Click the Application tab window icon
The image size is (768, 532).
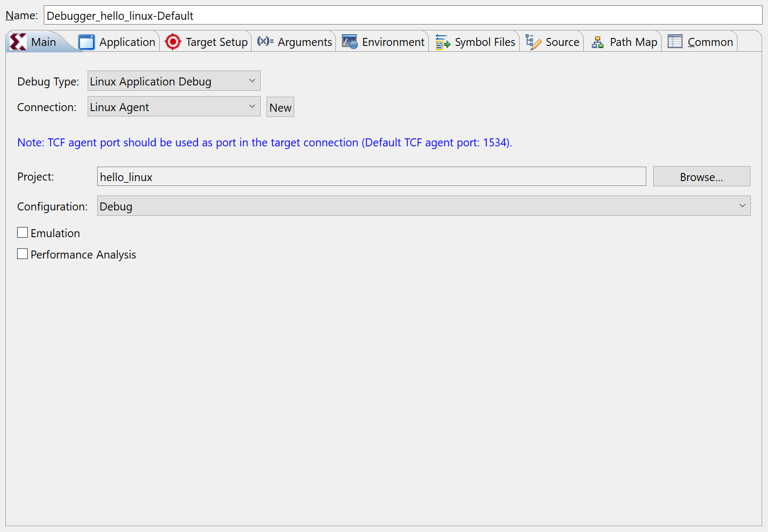(86, 42)
